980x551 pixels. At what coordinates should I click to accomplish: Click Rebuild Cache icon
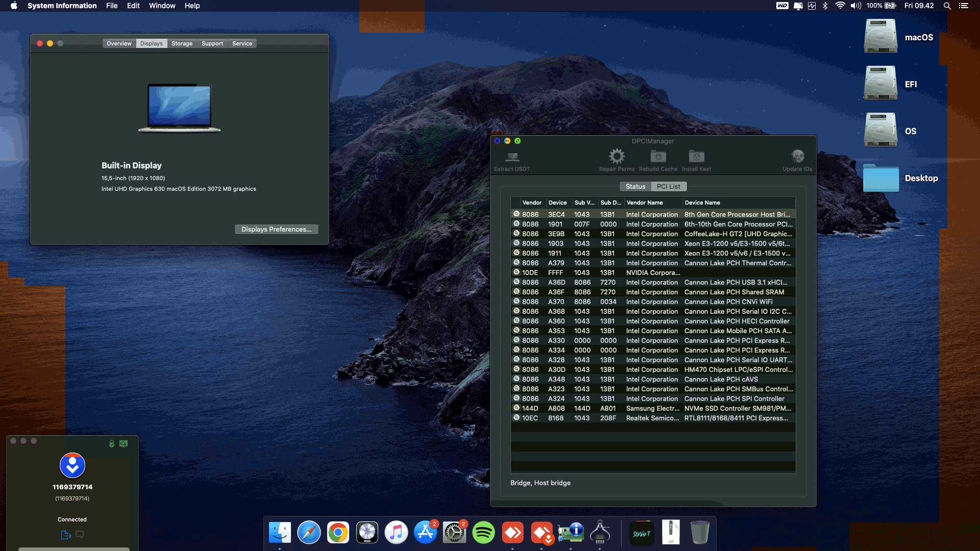click(x=658, y=156)
